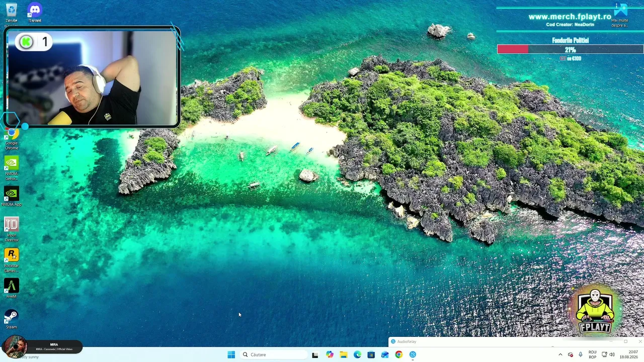Click the FPLAYT logo badge
This screenshot has height=362, width=644.
tap(595, 311)
